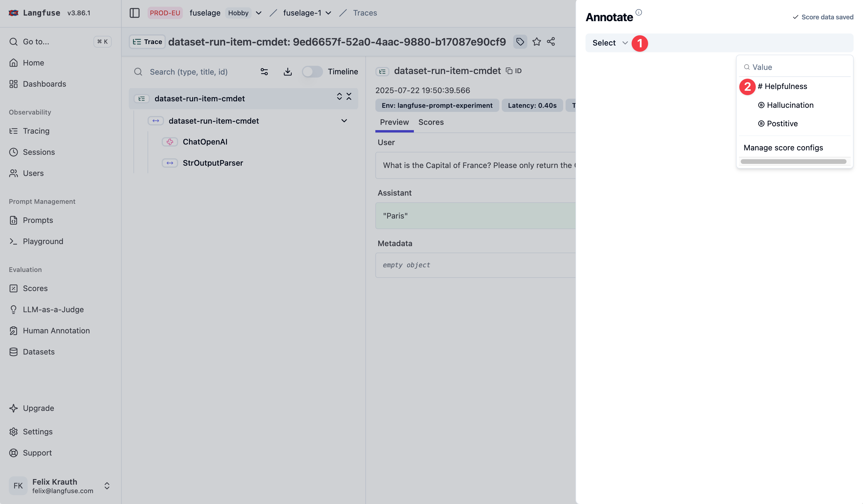The width and height of the screenshot is (863, 504).
Task: Click the Annotate info icon
Action: (638, 12)
